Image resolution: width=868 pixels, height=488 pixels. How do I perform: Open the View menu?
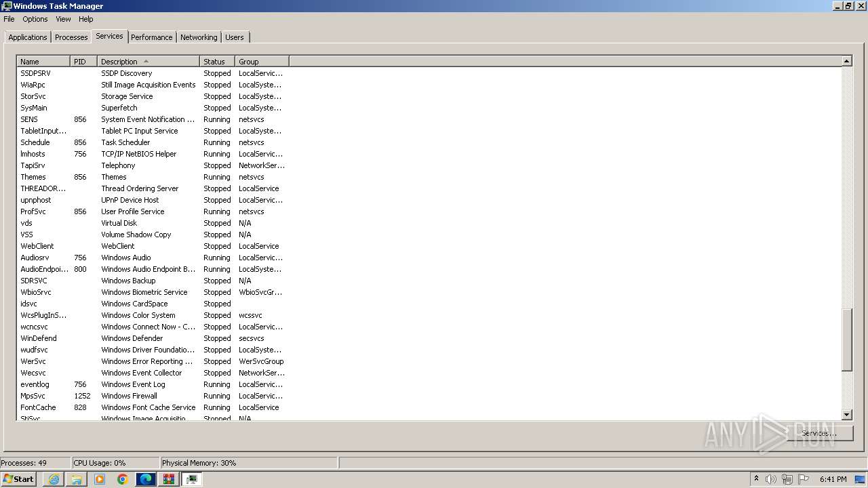point(63,19)
